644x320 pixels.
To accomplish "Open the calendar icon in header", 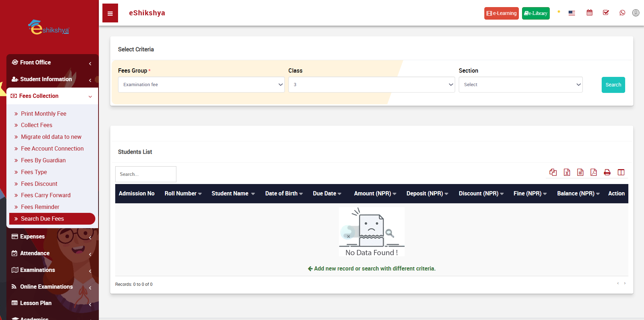I will pos(590,13).
